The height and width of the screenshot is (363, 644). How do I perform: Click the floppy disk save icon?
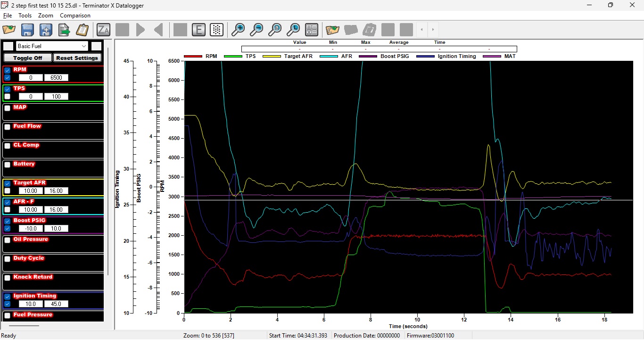tap(27, 30)
